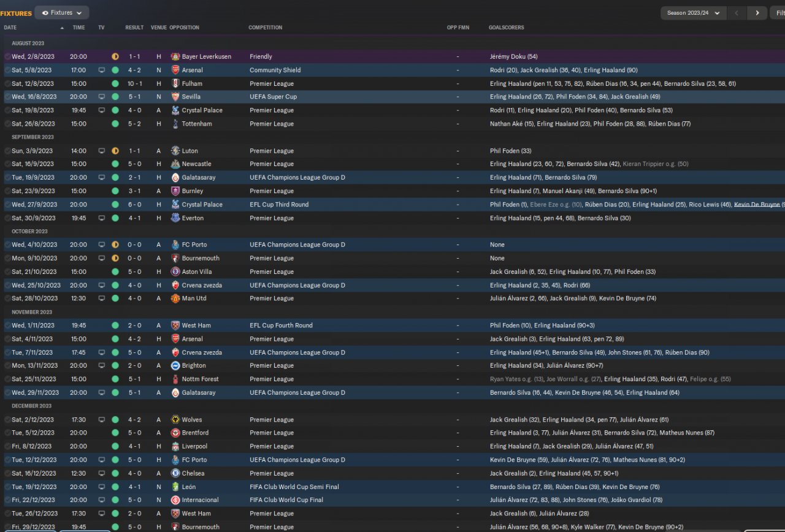Click the TV icon in the Brighton row

[x=102, y=365]
